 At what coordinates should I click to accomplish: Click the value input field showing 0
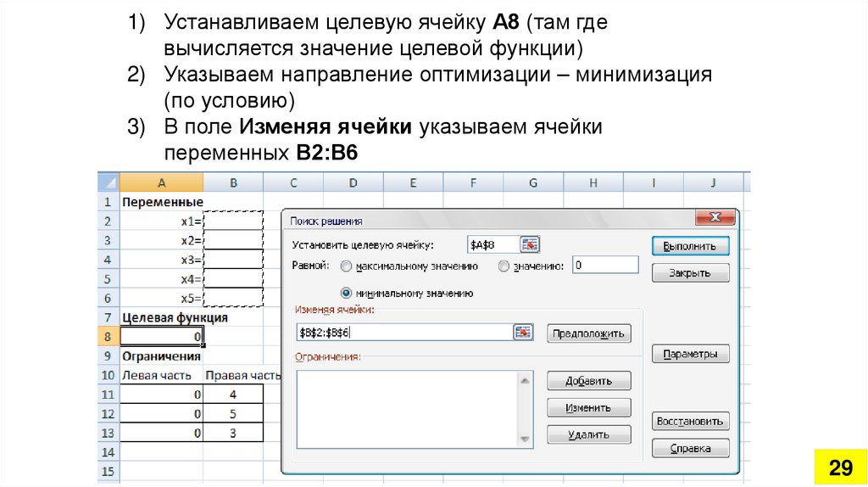(x=605, y=265)
